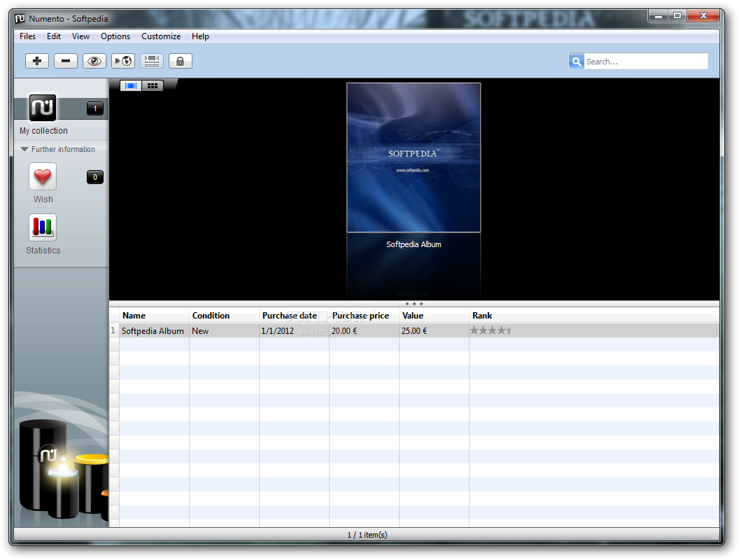Click the 25.00 € value cell

pos(434,331)
